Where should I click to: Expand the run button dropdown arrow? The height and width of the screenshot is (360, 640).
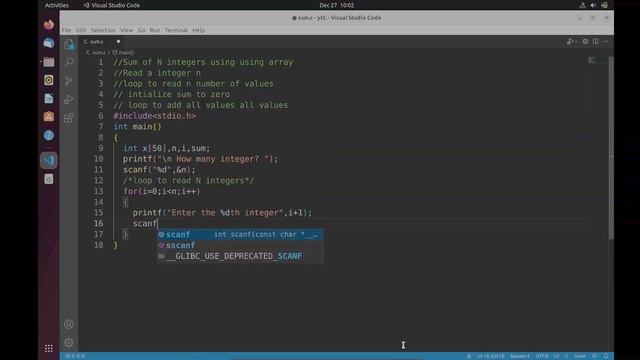click(576, 42)
